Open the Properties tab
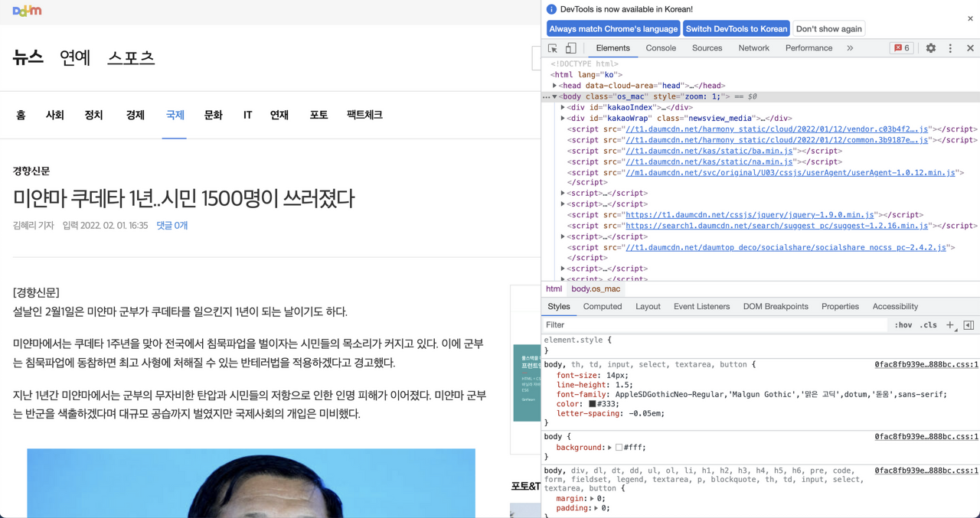Screen dimensions: 980x518 (840, 307)
